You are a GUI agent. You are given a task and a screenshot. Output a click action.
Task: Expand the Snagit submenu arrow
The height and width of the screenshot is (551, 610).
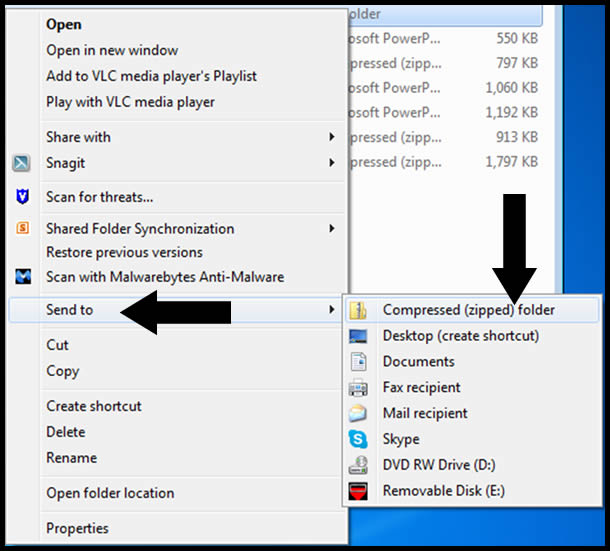[331, 162]
